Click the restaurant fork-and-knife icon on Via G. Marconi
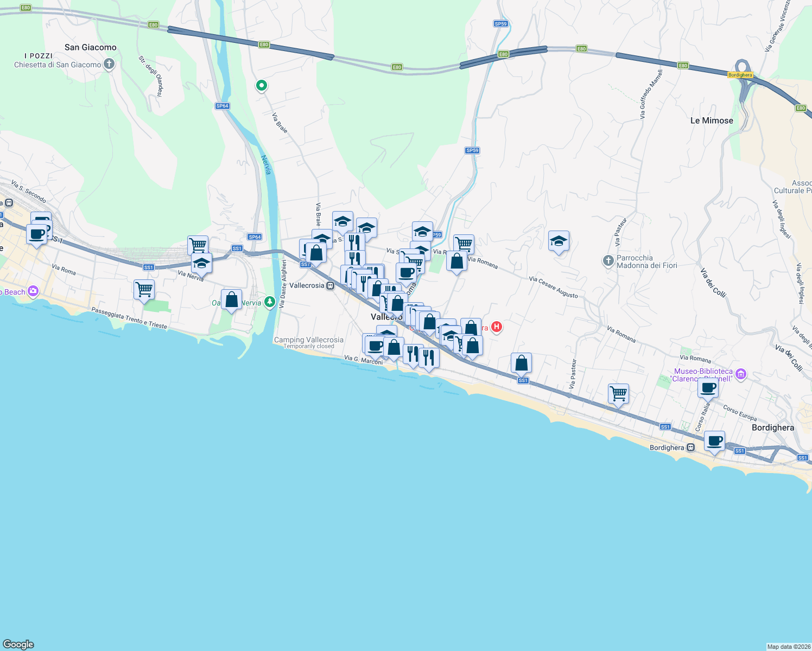 [414, 355]
